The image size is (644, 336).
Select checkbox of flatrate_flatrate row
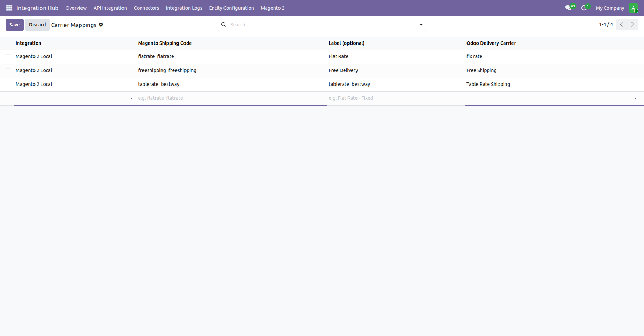pos(8,57)
